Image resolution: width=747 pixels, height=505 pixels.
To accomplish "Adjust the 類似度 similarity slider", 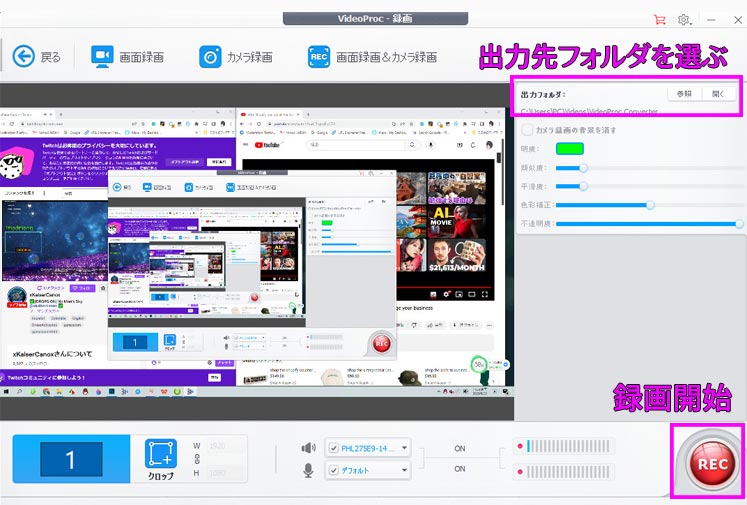I will click(583, 168).
